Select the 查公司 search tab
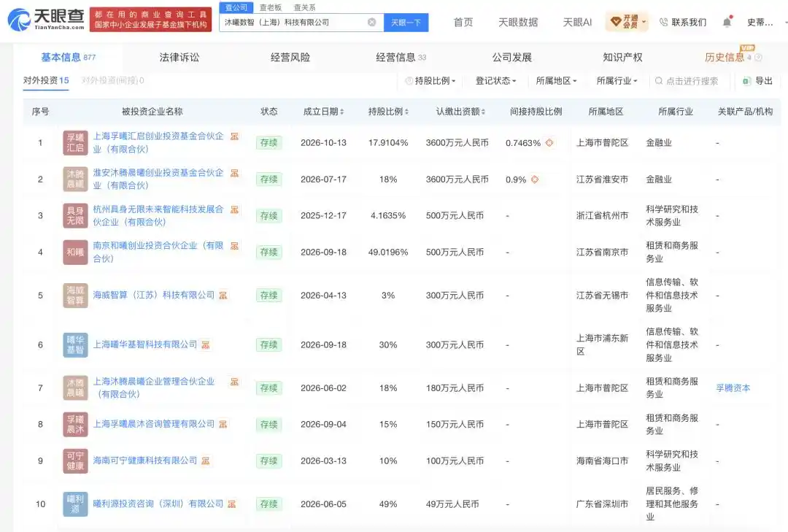 [236, 7]
